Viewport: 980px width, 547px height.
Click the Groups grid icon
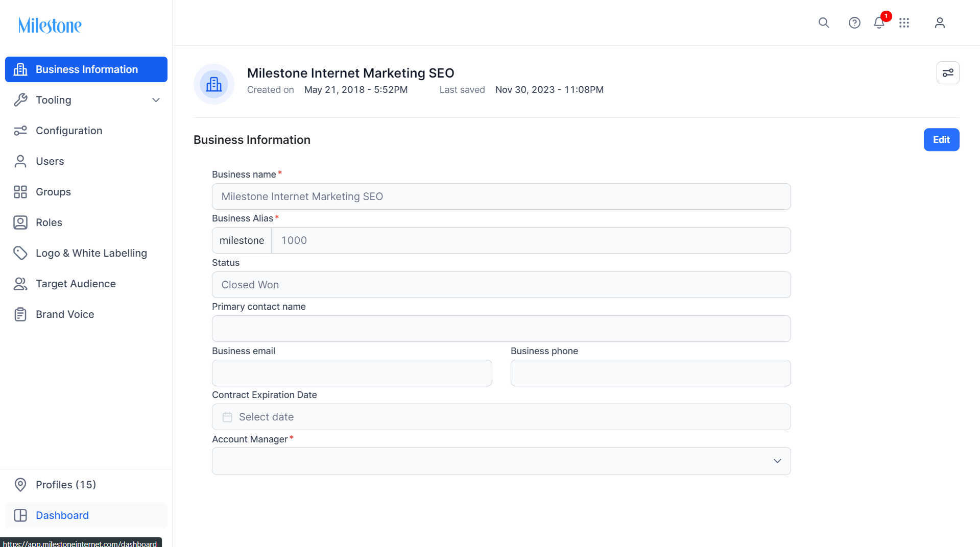tap(20, 192)
